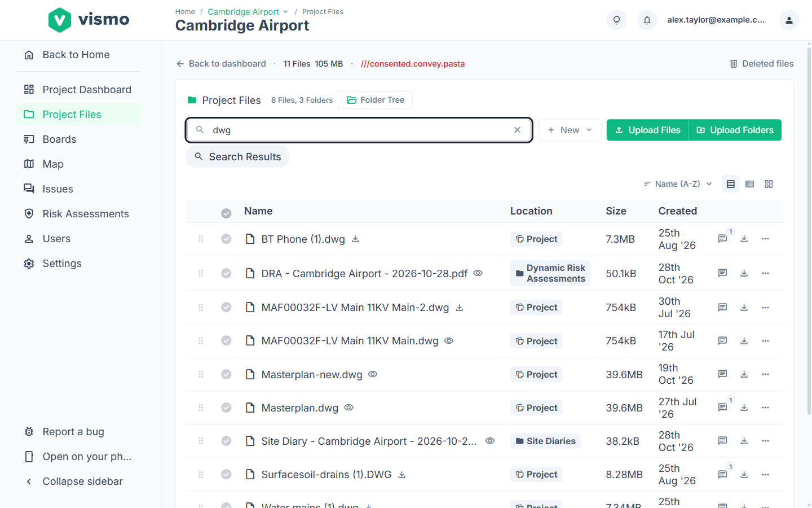This screenshot has height=508, width=812.
Task: Click the Upload Files button
Action: (648, 130)
